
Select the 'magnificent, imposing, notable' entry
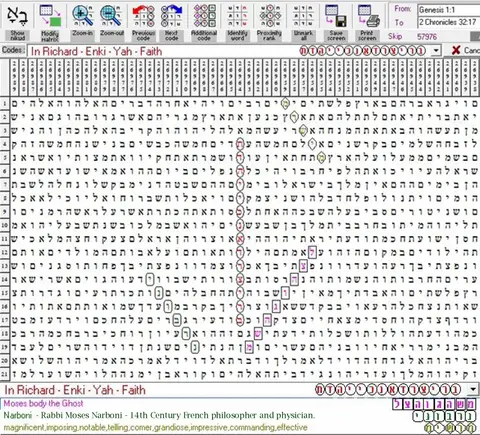pyautogui.click(x=155, y=427)
